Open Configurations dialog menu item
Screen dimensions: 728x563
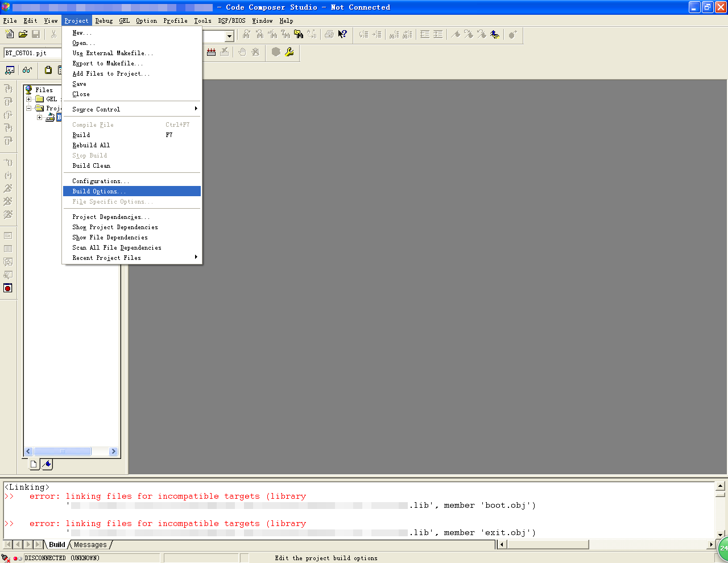pyautogui.click(x=132, y=181)
